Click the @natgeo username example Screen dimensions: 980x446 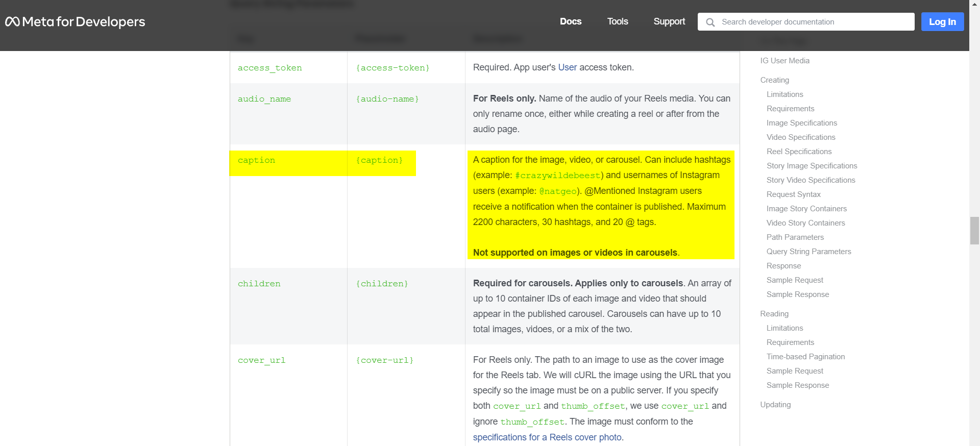point(558,191)
